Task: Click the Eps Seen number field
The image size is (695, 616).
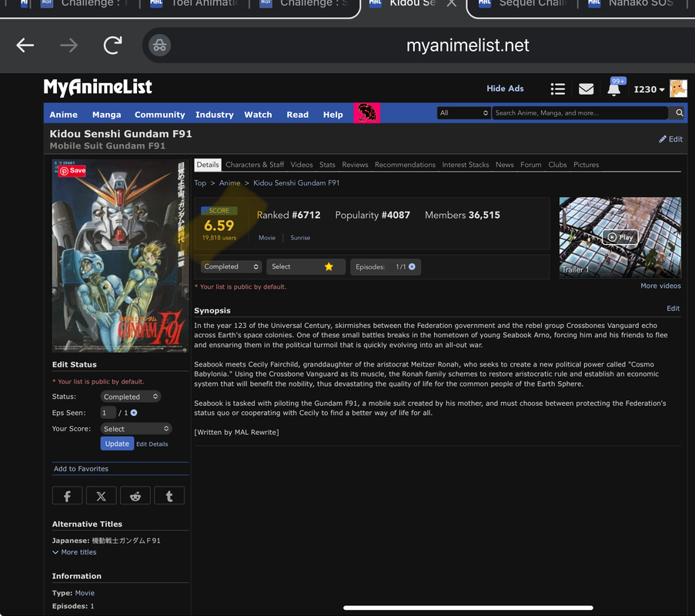Action: click(x=108, y=413)
